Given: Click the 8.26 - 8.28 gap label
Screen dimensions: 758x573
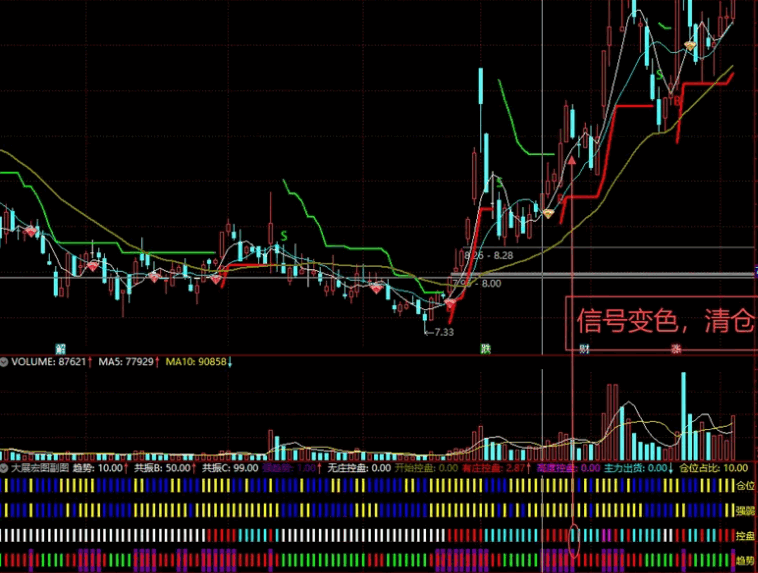Looking at the screenshot, I should (489, 255).
